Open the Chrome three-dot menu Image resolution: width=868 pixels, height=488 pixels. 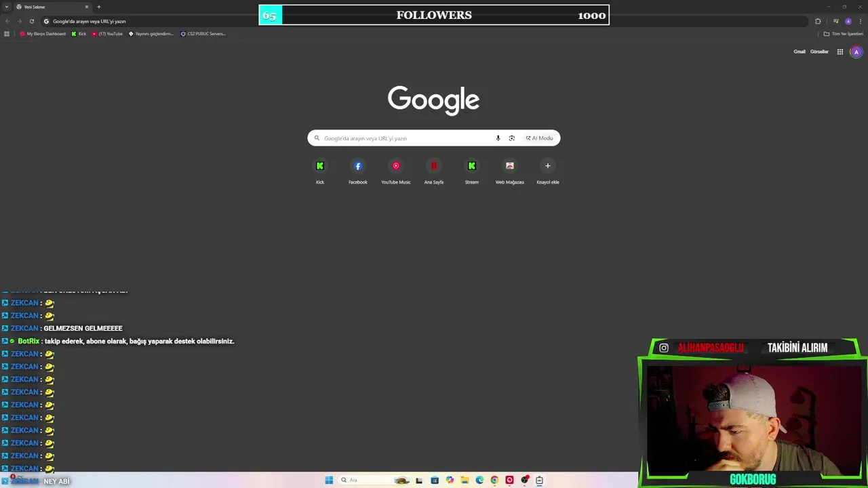(861, 21)
